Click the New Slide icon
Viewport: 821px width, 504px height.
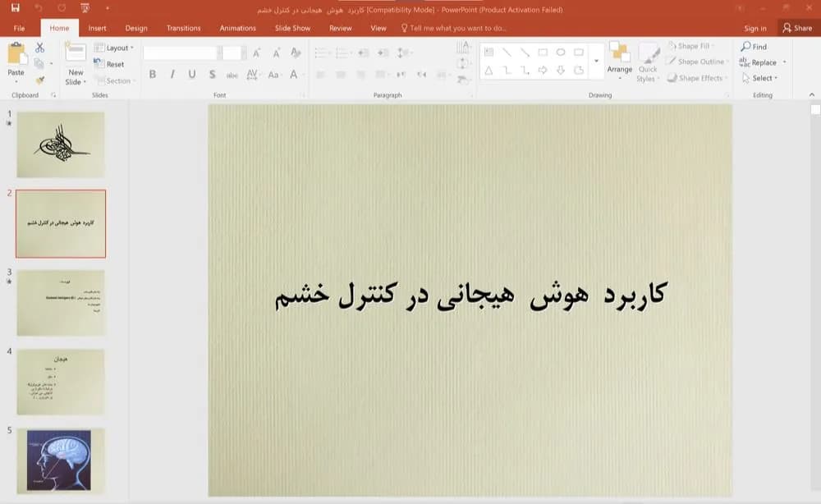(76, 53)
